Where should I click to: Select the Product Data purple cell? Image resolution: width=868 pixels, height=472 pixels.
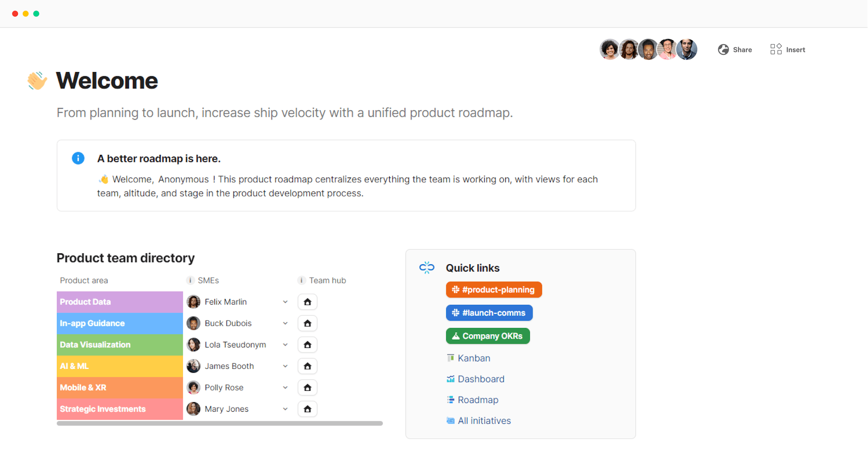point(120,302)
